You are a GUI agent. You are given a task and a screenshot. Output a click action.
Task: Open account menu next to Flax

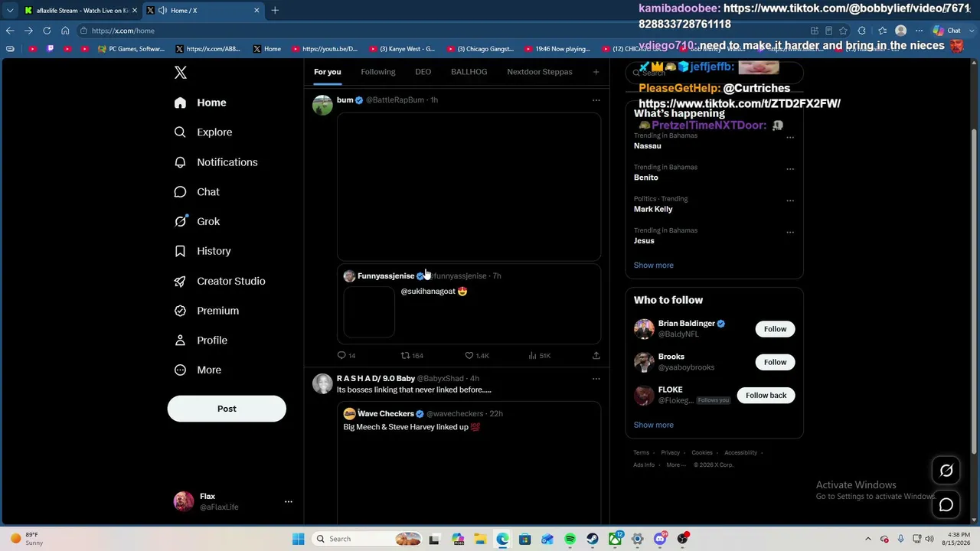tap(289, 501)
